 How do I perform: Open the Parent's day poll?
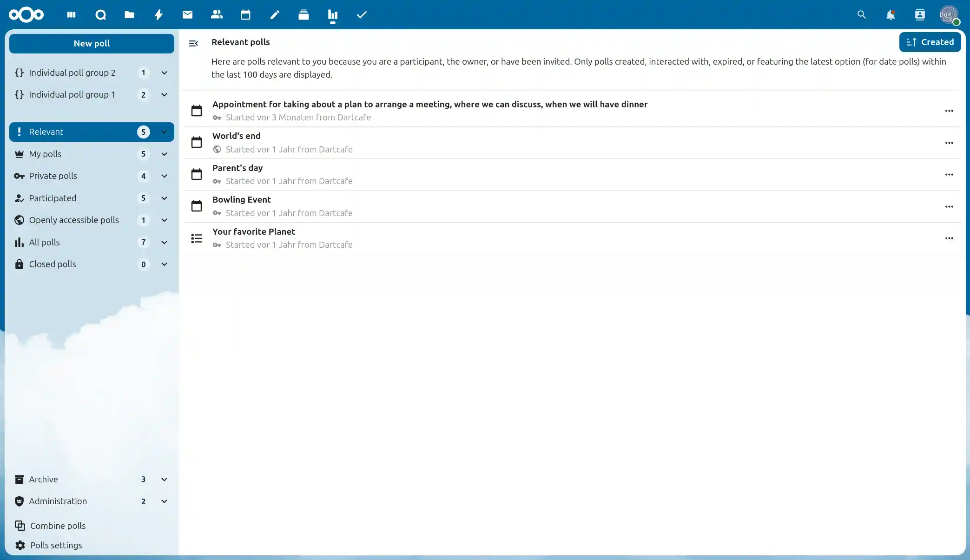(x=238, y=168)
